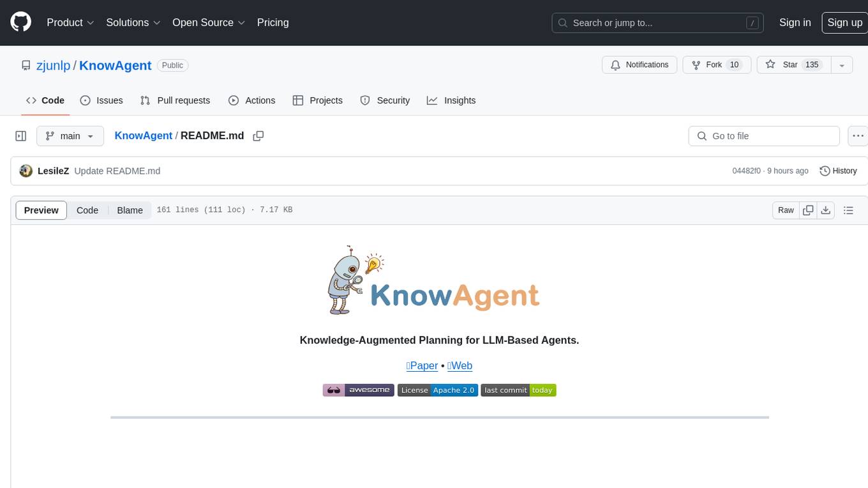Click the star count 135
This screenshot has height=488, width=868.
click(x=812, y=65)
